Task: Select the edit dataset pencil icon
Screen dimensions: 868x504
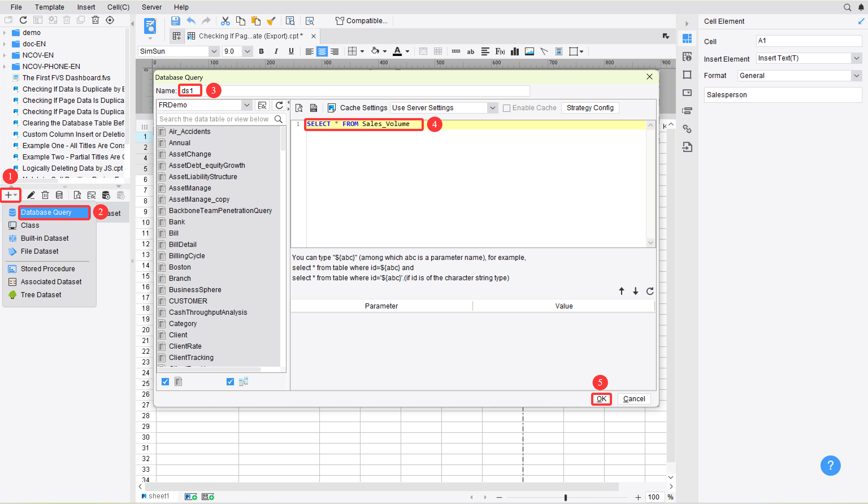Action: click(x=31, y=195)
